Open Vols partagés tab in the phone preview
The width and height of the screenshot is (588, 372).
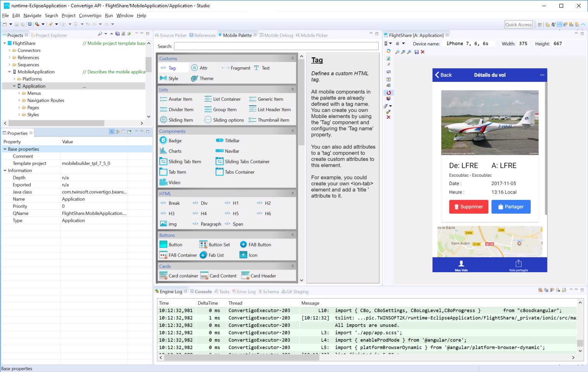click(518, 265)
